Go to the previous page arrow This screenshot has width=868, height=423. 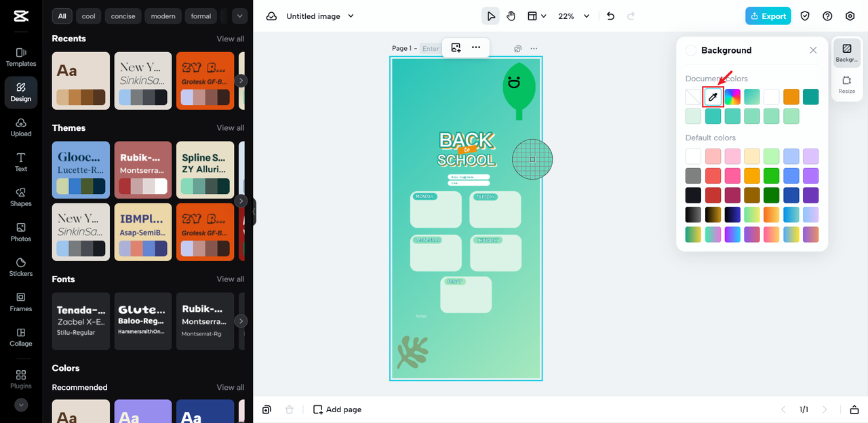coord(784,409)
